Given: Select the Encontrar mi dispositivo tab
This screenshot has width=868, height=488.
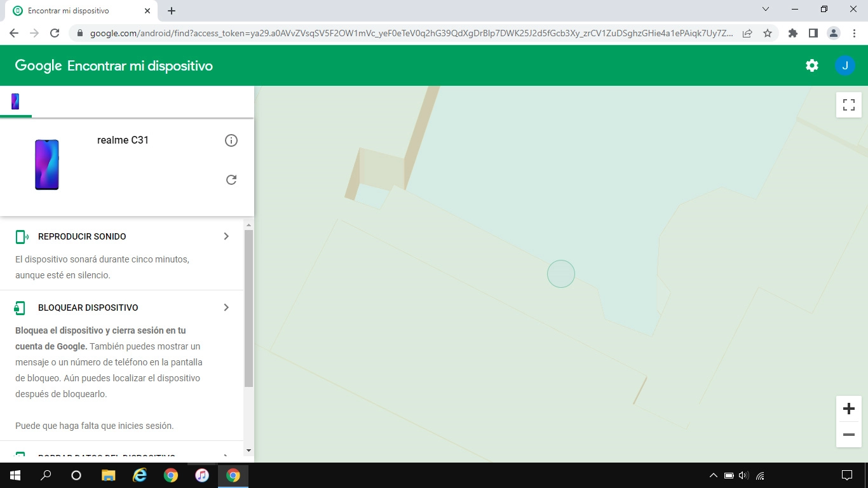Looking at the screenshot, I should tap(76, 10).
